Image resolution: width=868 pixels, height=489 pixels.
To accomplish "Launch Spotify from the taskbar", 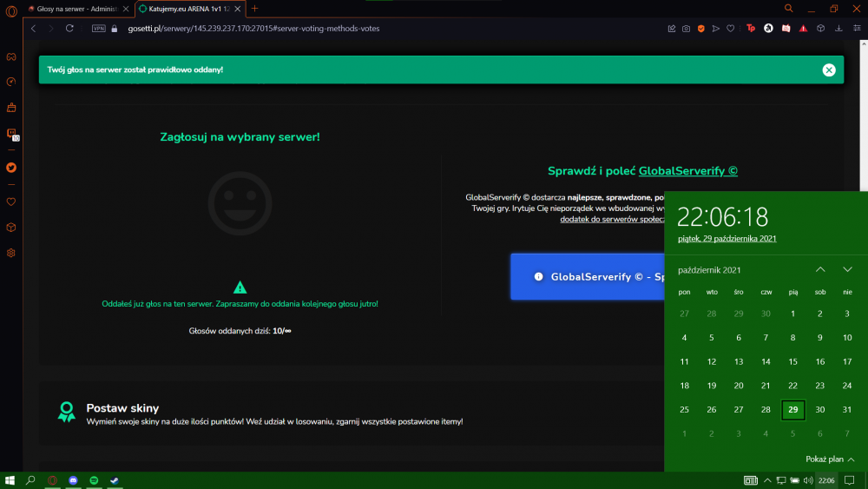I will click(94, 480).
